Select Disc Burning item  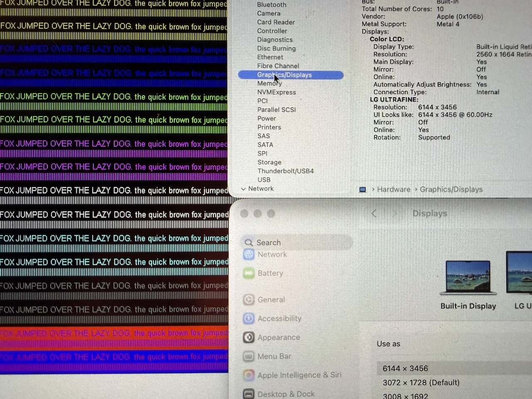[276, 48]
